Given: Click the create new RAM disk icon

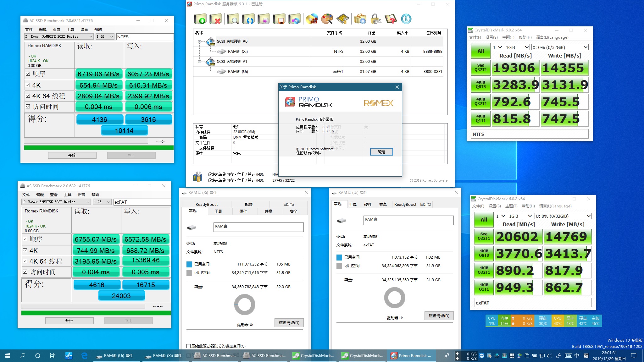Looking at the screenshot, I should point(200,19).
